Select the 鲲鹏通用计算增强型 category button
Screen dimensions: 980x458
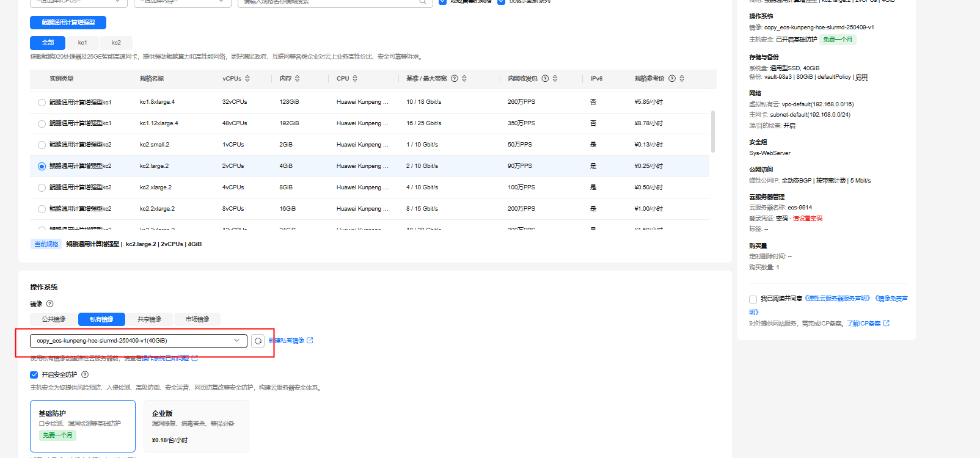[x=68, y=23]
